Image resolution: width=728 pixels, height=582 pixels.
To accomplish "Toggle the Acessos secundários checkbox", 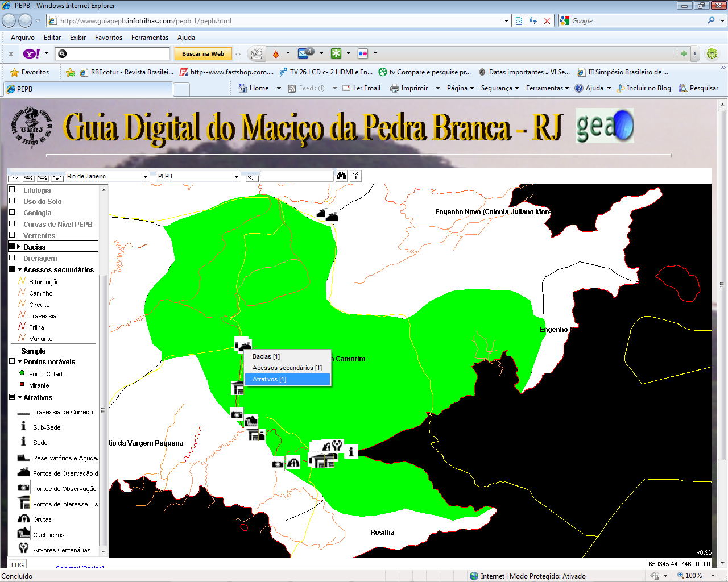I will pyautogui.click(x=12, y=269).
